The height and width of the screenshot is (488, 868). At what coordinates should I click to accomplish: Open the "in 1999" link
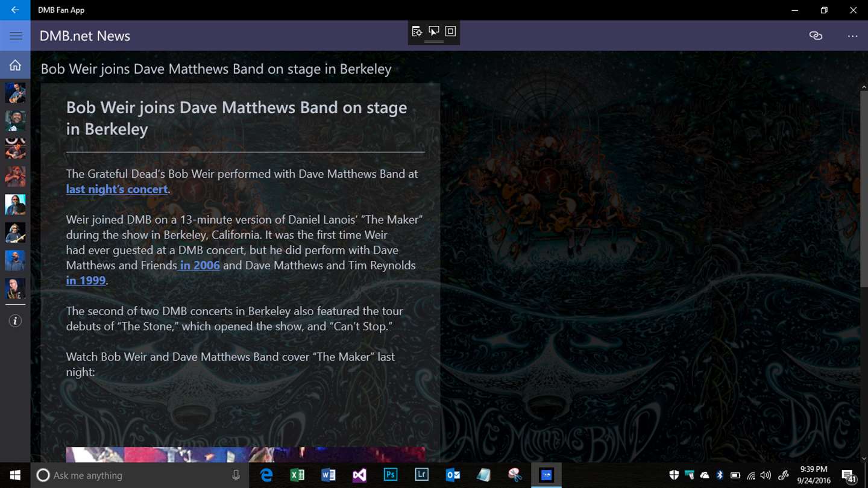click(86, 280)
